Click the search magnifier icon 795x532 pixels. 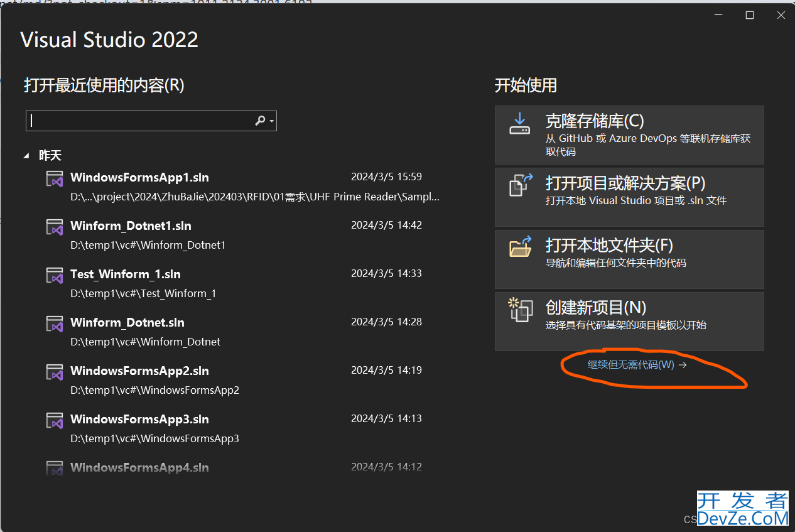point(260,121)
